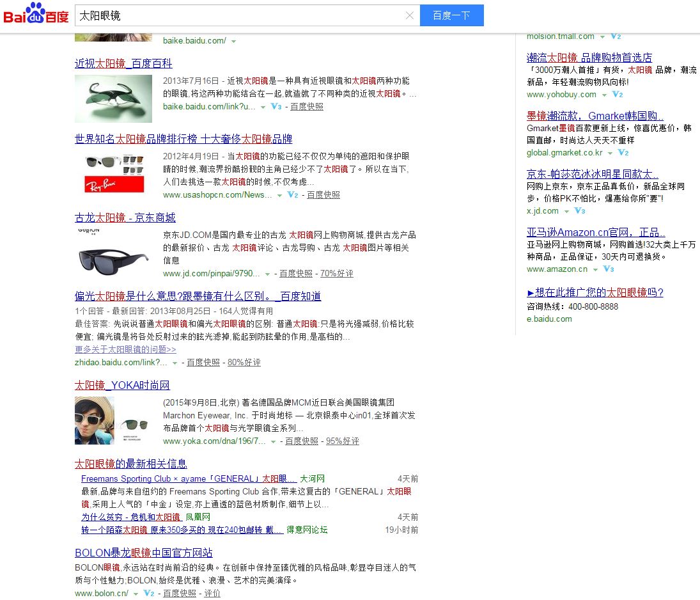Image resolution: width=700 pixels, height=600 pixels.
Task: Open 世界知名太阳镜品牌排行榜 result title
Action: click(183, 139)
